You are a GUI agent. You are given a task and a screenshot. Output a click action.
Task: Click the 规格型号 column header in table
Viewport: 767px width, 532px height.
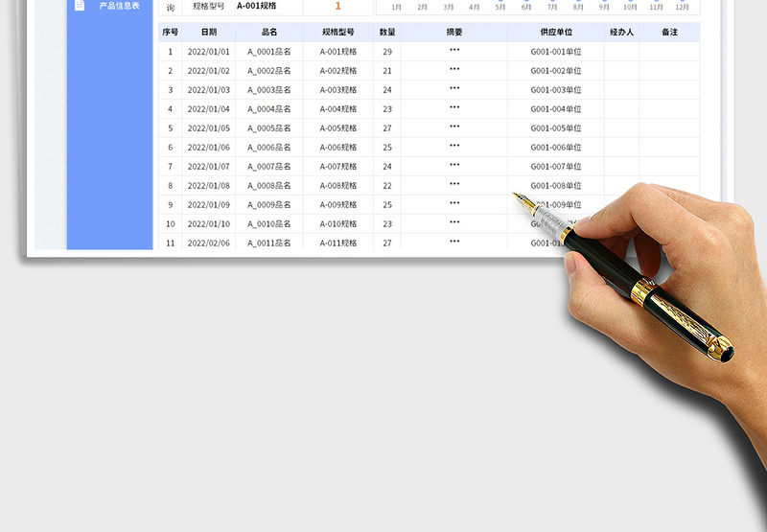point(338,33)
